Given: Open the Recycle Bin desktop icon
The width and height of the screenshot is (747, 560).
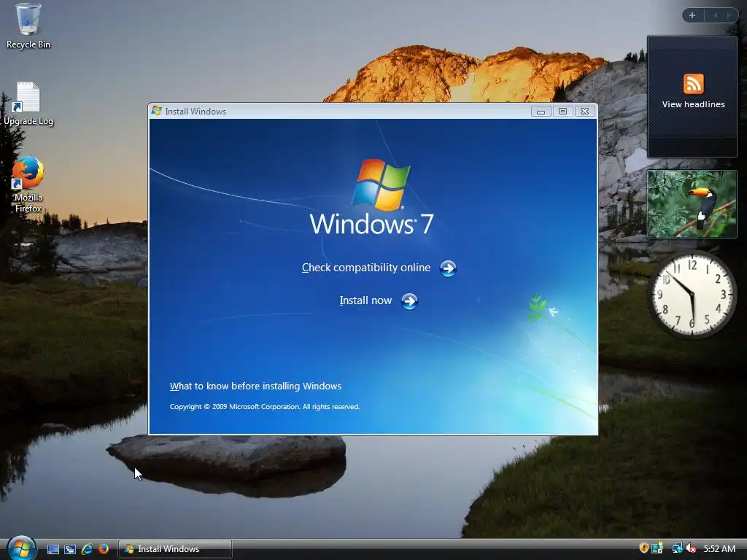Looking at the screenshot, I should 28,26.
